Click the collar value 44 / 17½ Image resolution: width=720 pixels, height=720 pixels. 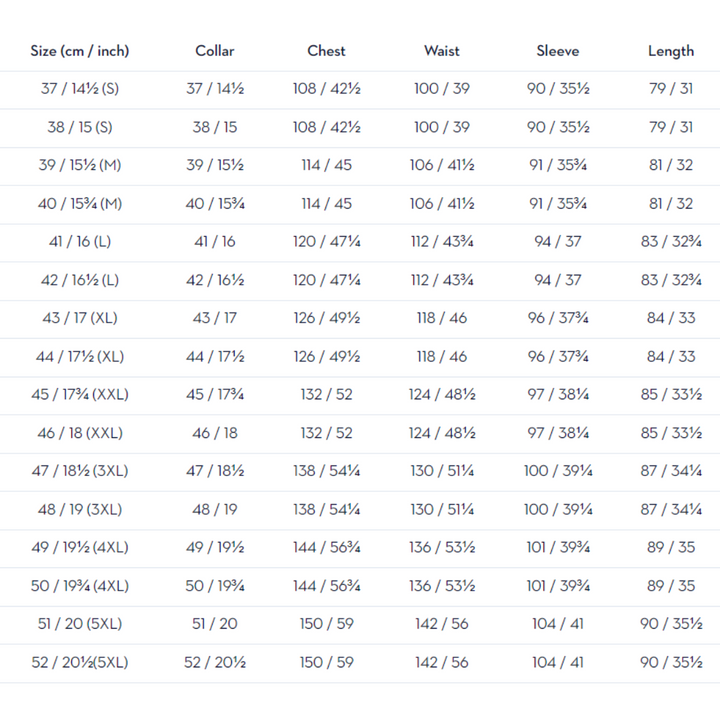215,356
